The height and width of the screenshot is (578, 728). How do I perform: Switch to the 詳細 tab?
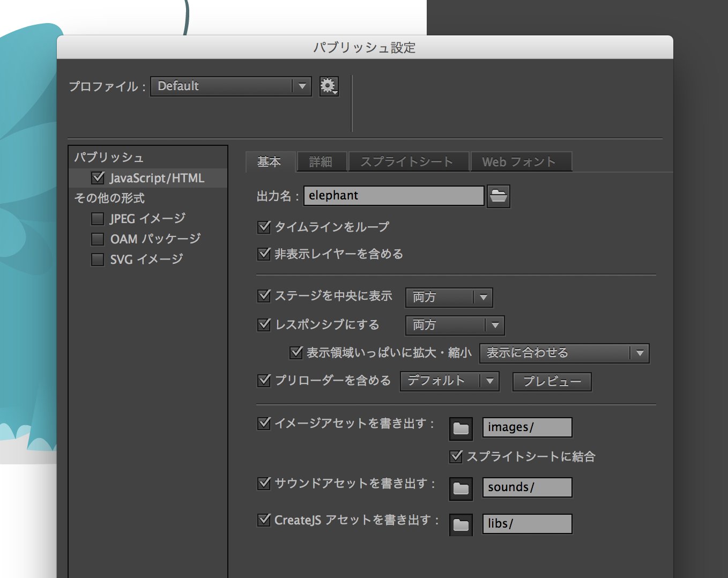pyautogui.click(x=321, y=161)
